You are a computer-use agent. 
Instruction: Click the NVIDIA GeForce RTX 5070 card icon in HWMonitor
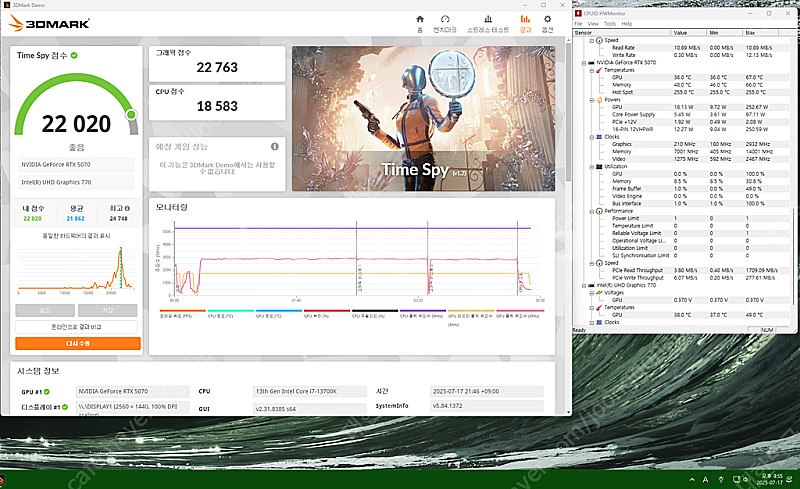591,63
